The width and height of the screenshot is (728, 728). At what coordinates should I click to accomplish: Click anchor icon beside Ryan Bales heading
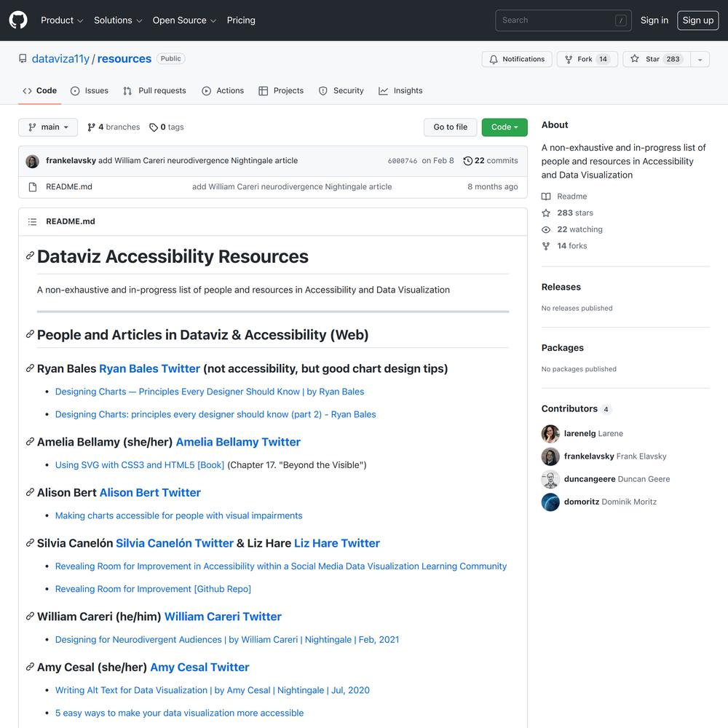tap(30, 368)
